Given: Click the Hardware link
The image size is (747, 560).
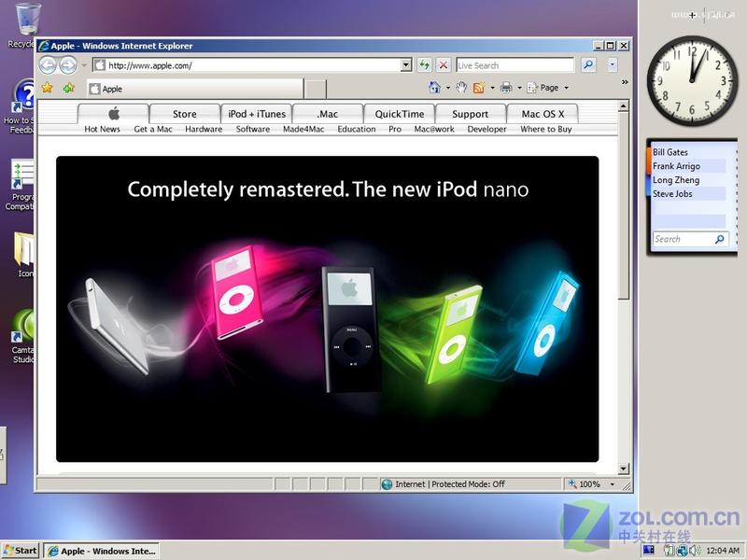Looking at the screenshot, I should click(x=204, y=129).
